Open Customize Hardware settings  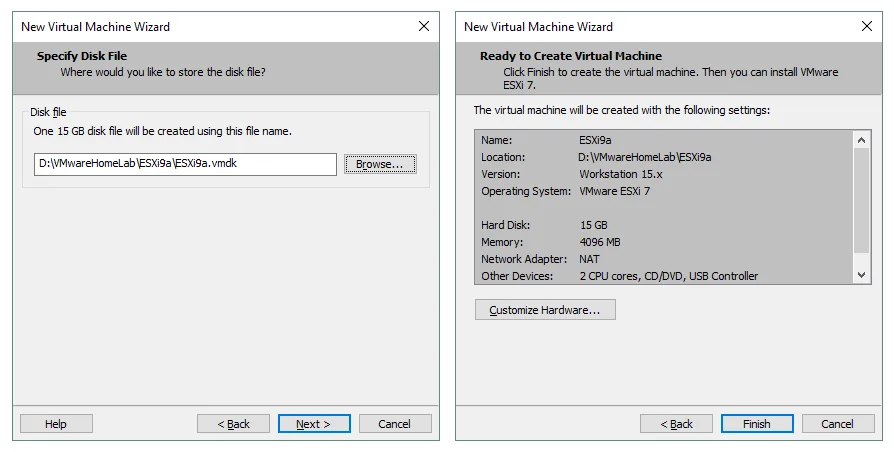click(545, 310)
